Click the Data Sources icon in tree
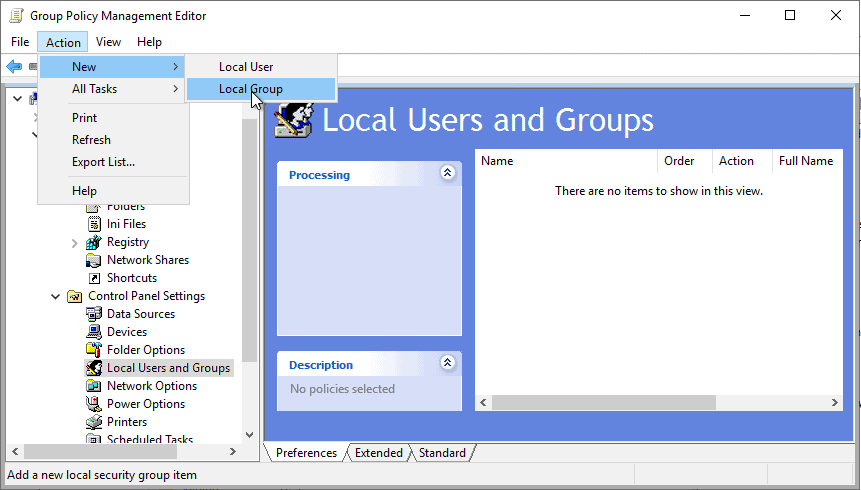Image resolution: width=861 pixels, height=490 pixels. (94, 314)
